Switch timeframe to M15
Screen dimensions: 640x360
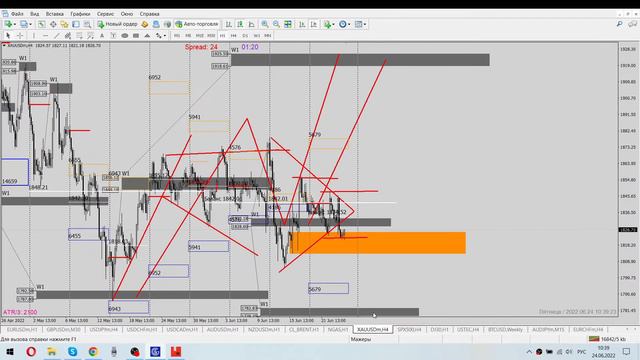point(200,36)
